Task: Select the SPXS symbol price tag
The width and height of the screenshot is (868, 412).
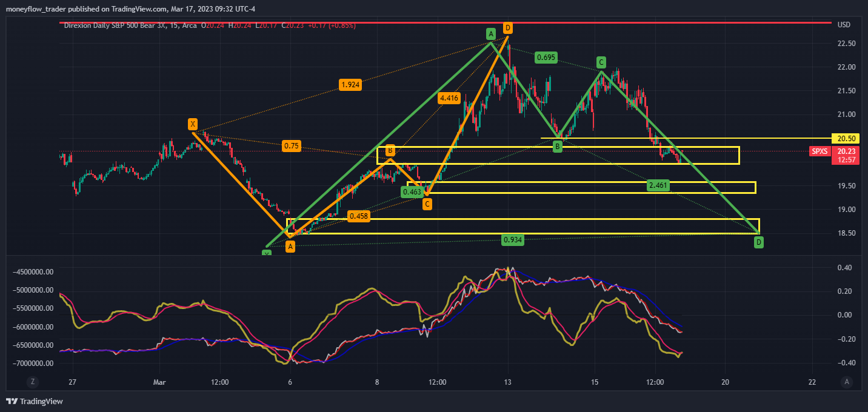Action: [x=819, y=151]
